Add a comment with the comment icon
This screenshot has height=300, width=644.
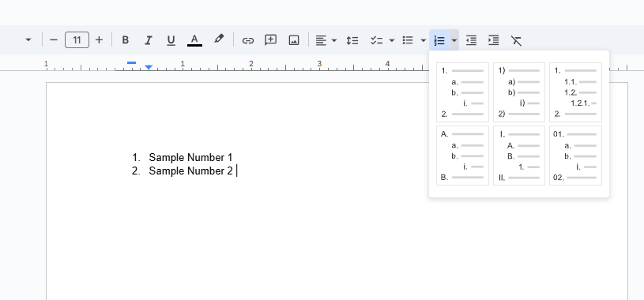tap(271, 40)
